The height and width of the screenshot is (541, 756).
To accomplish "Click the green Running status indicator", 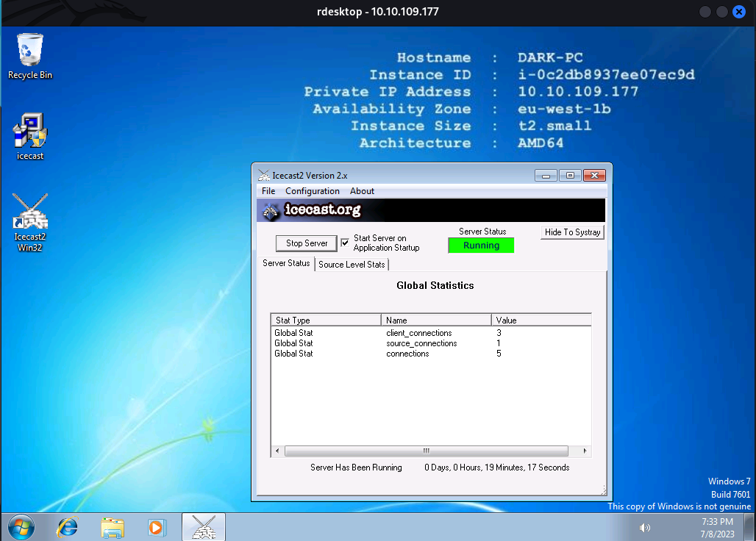I will coord(481,246).
